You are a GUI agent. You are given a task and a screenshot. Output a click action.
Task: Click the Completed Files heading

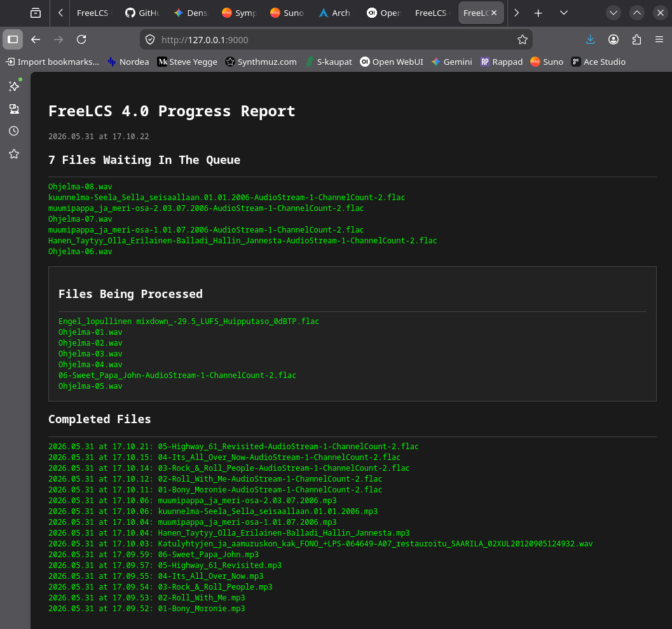pyautogui.click(x=100, y=419)
